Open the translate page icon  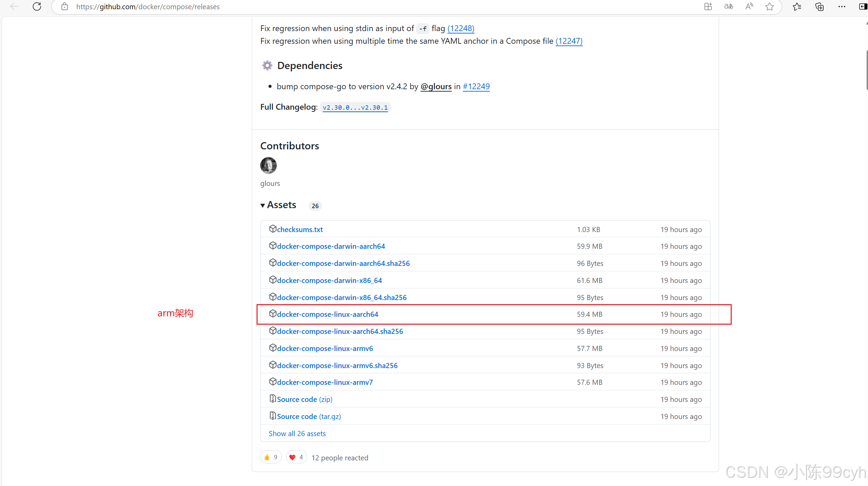729,6
